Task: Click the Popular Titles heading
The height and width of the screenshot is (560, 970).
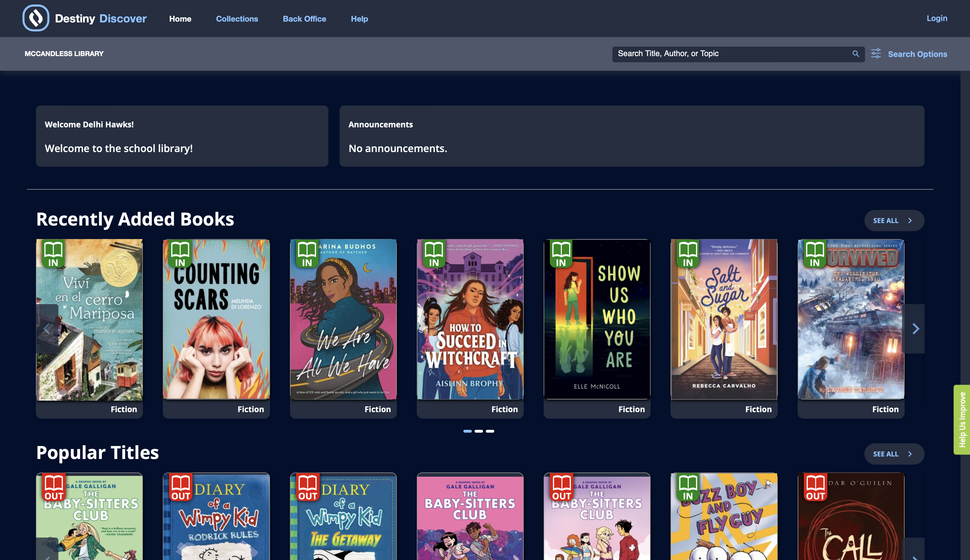Action: click(97, 453)
